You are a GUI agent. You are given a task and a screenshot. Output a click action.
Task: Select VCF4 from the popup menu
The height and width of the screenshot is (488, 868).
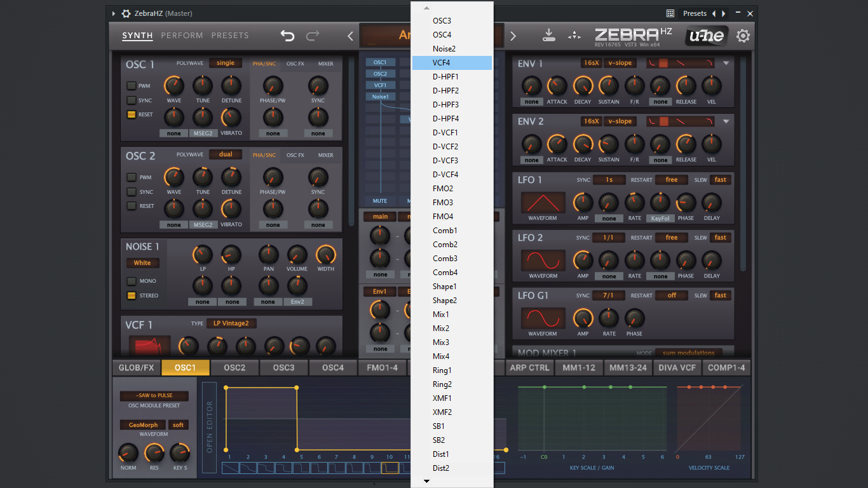[452, 63]
